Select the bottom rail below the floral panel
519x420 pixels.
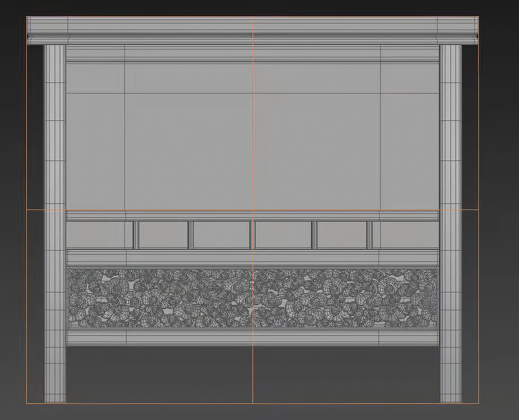(252, 338)
